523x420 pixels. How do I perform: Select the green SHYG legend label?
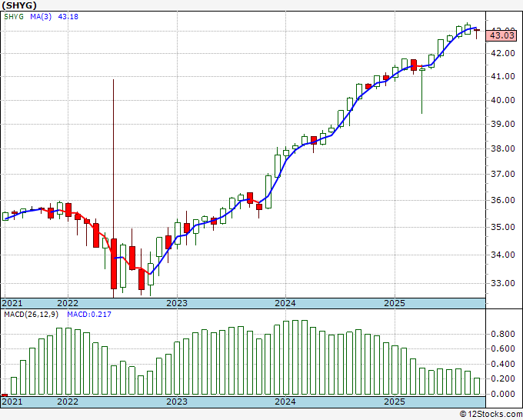(x=14, y=17)
